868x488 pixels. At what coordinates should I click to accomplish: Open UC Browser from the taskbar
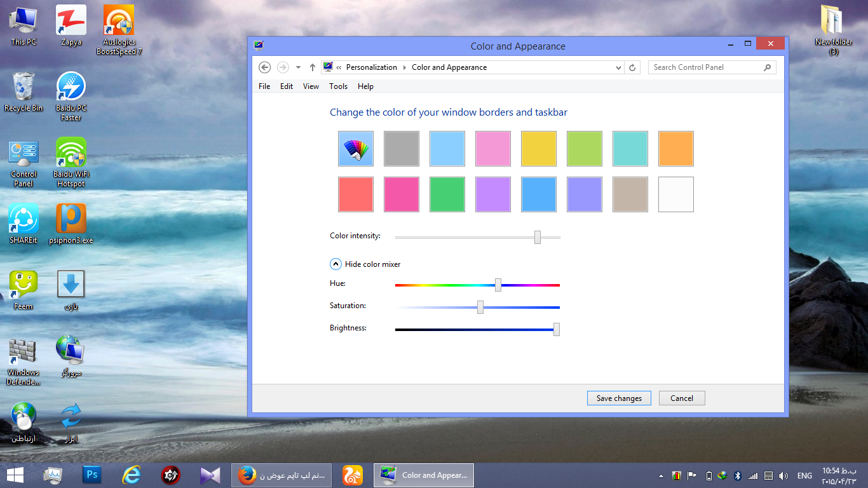(353, 475)
